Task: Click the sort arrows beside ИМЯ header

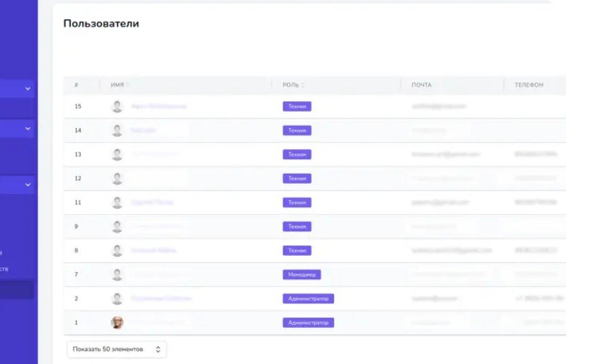Action: click(x=127, y=85)
